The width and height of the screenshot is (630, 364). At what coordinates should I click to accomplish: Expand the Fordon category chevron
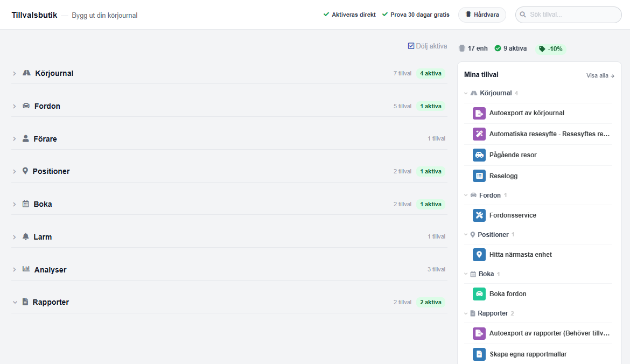(15, 107)
